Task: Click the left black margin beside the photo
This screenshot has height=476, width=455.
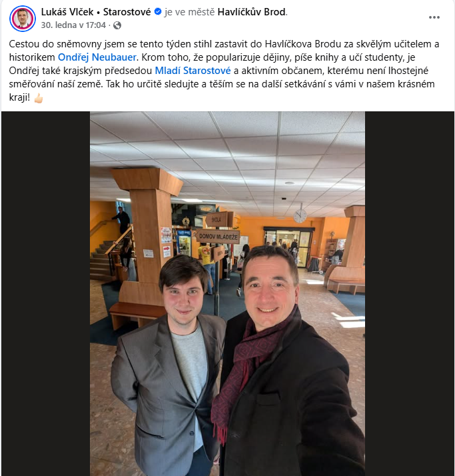Action: click(45, 293)
